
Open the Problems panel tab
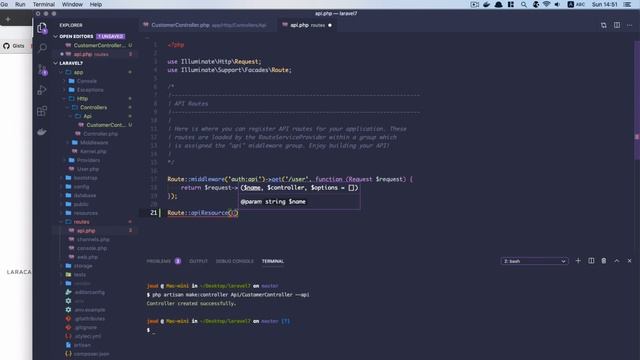163,261
